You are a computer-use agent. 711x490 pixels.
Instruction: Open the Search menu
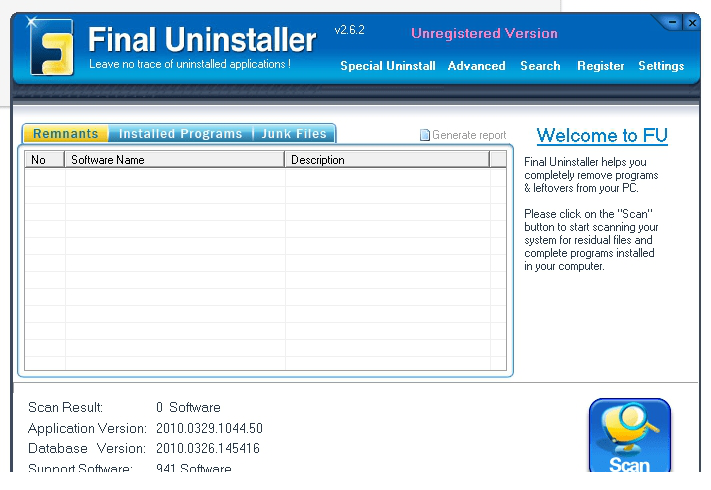click(540, 66)
